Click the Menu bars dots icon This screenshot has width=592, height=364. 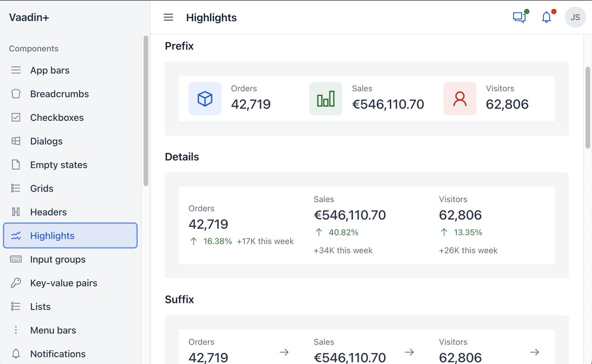click(x=16, y=330)
